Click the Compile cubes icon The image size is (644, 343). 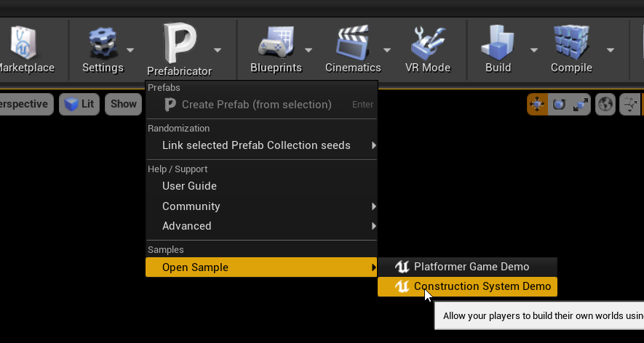pos(571,42)
